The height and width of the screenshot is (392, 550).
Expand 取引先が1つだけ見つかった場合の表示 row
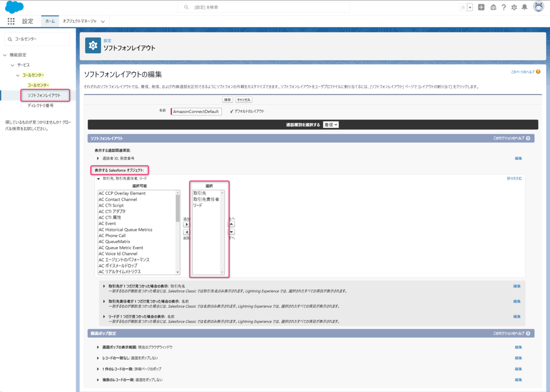coord(104,286)
